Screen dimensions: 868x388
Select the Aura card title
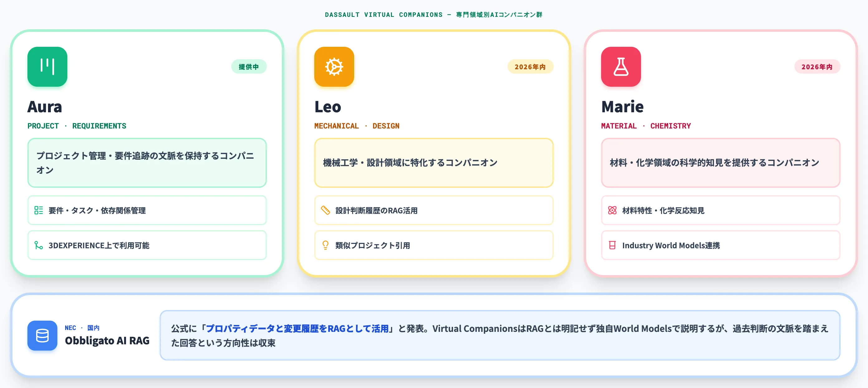(45, 107)
